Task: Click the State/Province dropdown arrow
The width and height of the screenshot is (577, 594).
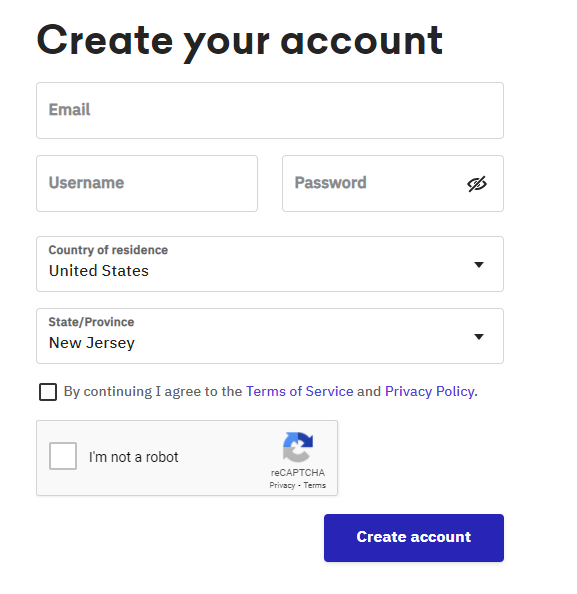Action: [x=479, y=336]
